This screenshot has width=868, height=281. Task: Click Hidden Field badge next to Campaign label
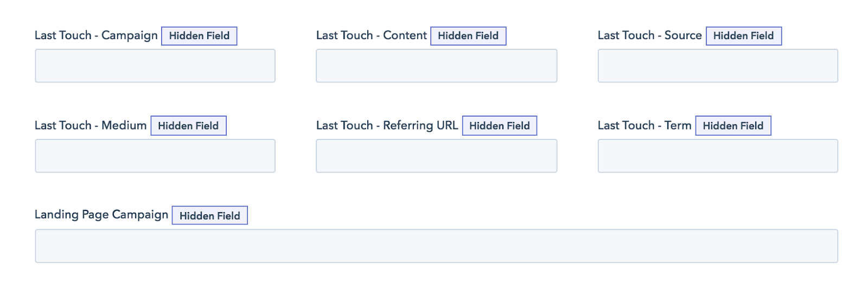pyautogui.click(x=199, y=36)
